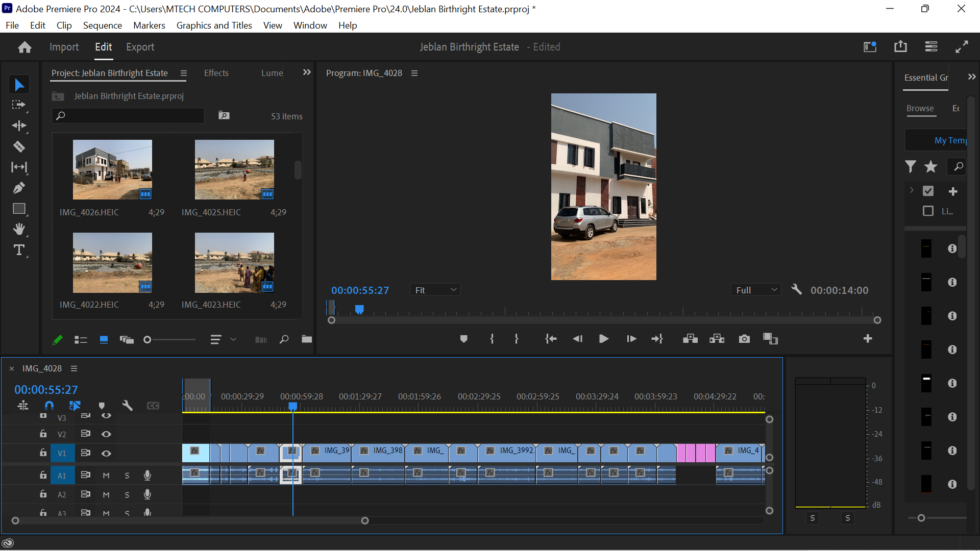
Task: Click Program monitor playhead marker
Action: pos(359,309)
